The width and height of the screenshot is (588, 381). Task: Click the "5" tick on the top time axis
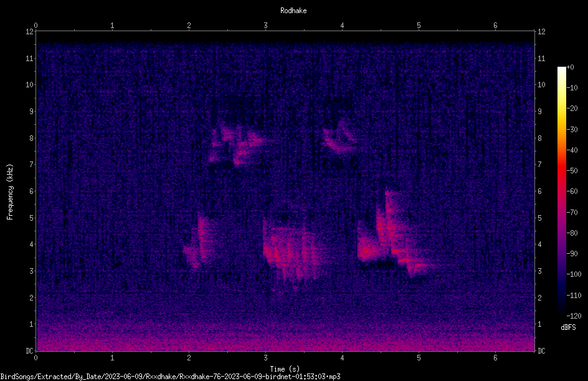[x=419, y=26]
